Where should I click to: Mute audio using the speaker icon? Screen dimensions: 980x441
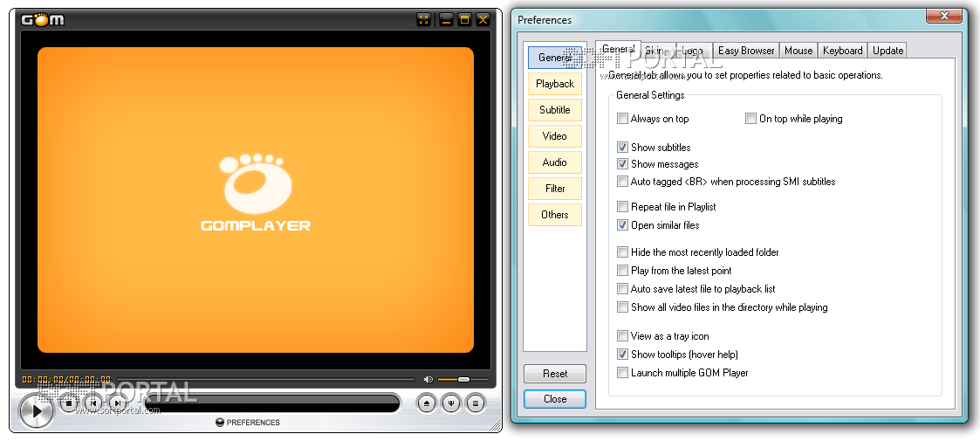428,379
